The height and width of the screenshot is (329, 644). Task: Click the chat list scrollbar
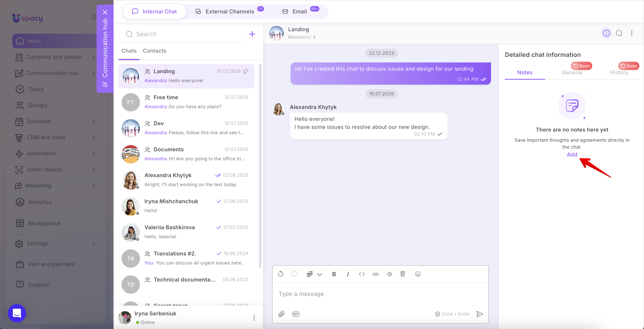(x=260, y=166)
